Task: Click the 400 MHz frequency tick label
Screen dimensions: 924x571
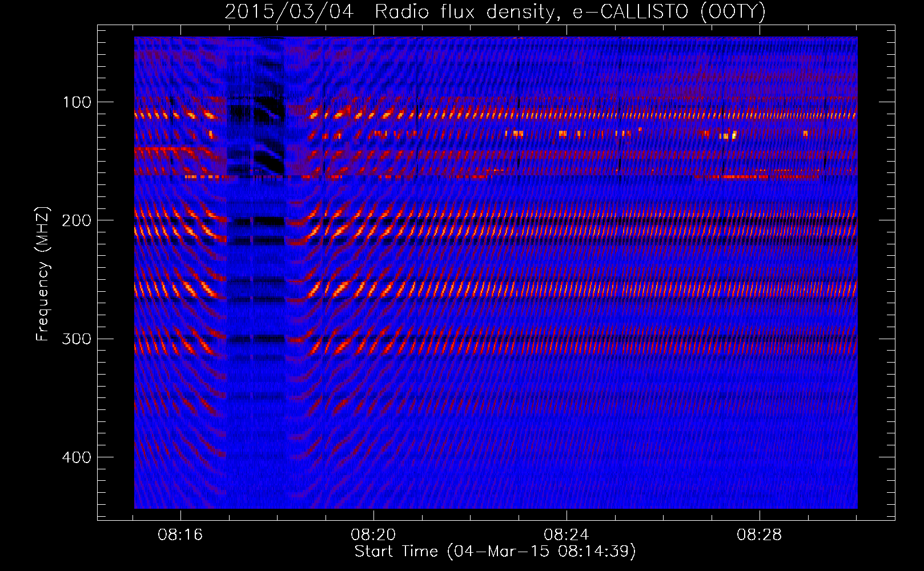Action: click(77, 457)
